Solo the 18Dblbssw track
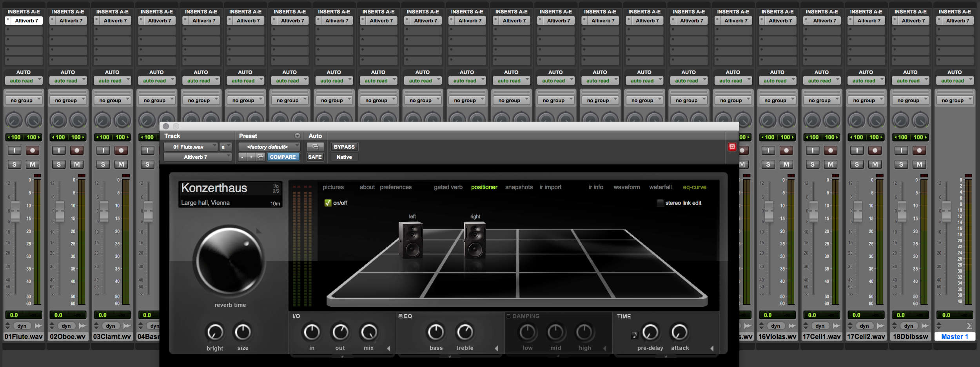The width and height of the screenshot is (980, 367). (901, 164)
